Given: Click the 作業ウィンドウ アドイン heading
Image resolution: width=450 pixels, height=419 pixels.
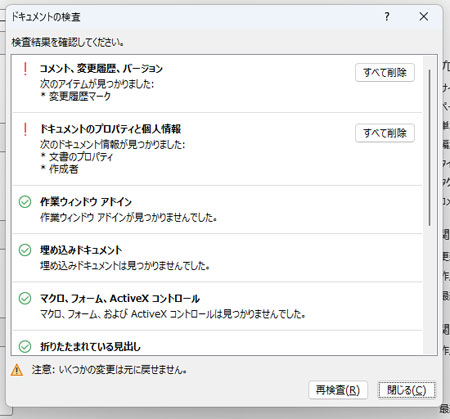Looking at the screenshot, I should 86,202.
